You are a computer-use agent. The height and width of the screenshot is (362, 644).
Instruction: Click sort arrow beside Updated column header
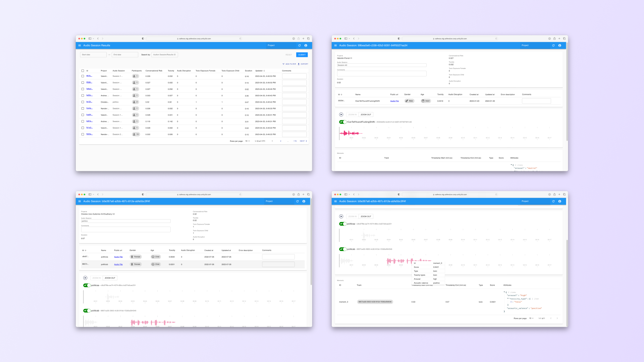pos(264,71)
